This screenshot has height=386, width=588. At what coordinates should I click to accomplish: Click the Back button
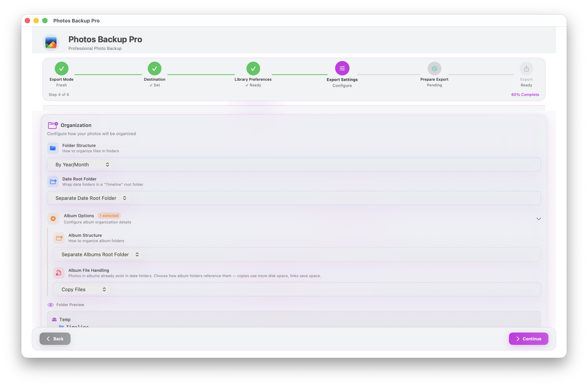[x=55, y=339]
